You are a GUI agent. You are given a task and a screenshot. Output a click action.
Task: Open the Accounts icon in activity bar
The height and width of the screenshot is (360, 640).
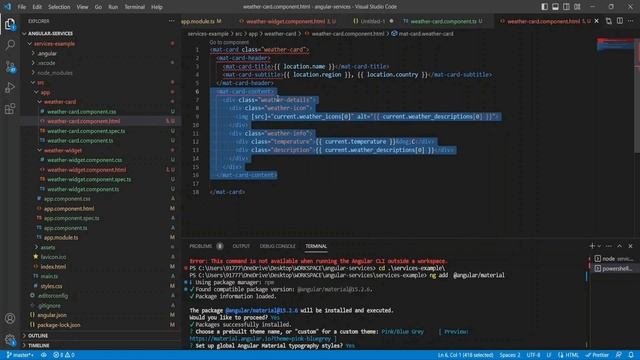coord(10,318)
